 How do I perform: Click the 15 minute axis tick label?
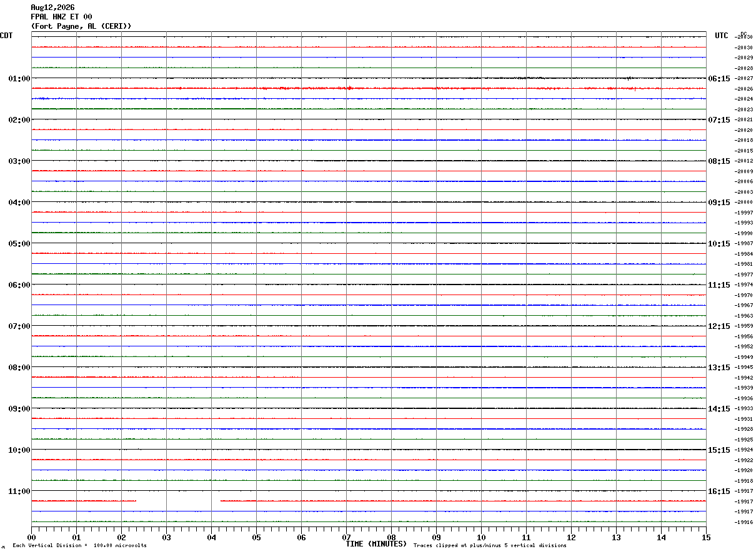point(706,537)
